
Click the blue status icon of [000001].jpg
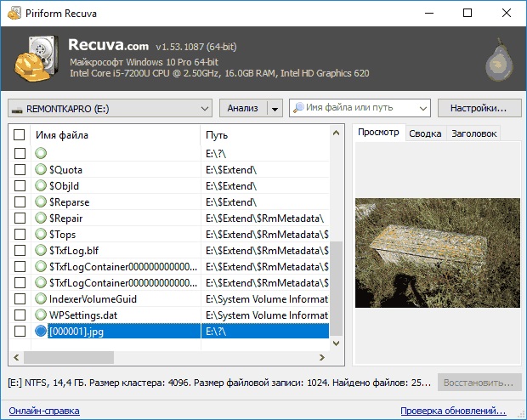41,332
